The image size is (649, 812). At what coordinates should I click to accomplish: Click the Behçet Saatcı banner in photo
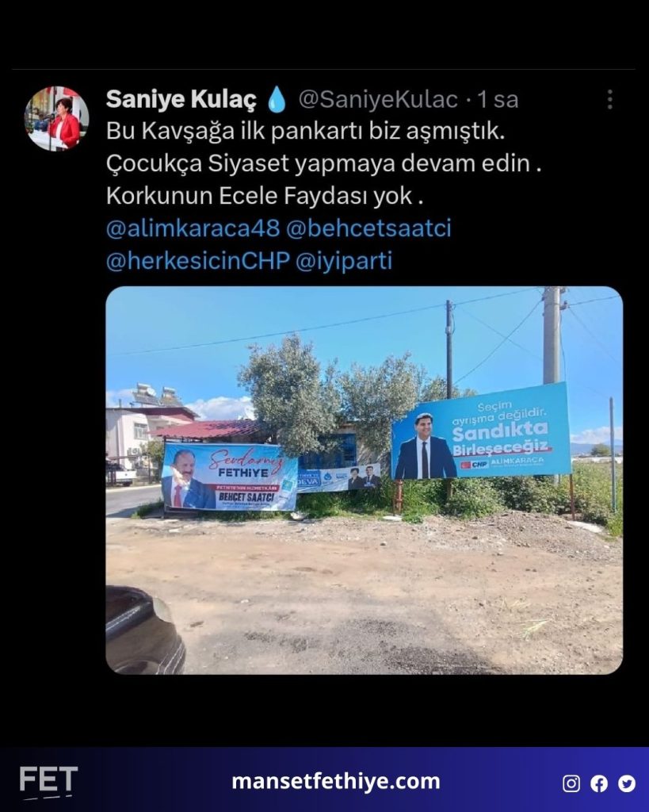coord(230,477)
